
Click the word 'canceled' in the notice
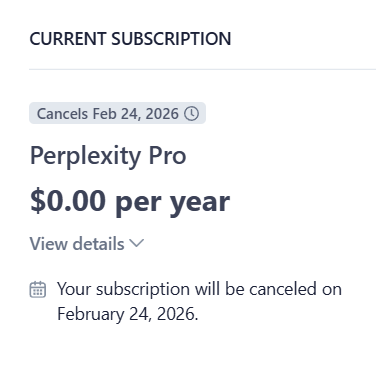283,289
